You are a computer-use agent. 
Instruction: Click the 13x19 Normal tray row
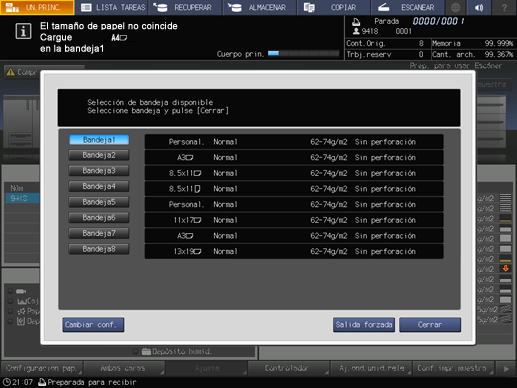pos(294,251)
